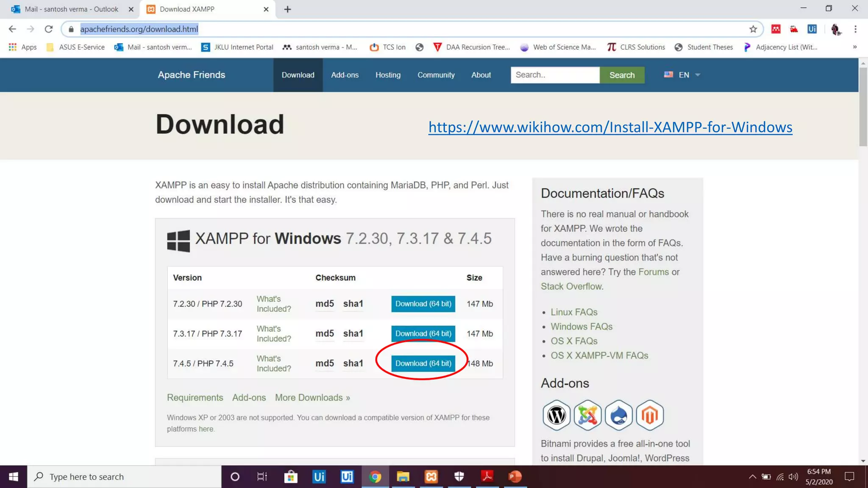
Task: Open Adobe Acrobat from taskbar
Action: tap(487, 477)
